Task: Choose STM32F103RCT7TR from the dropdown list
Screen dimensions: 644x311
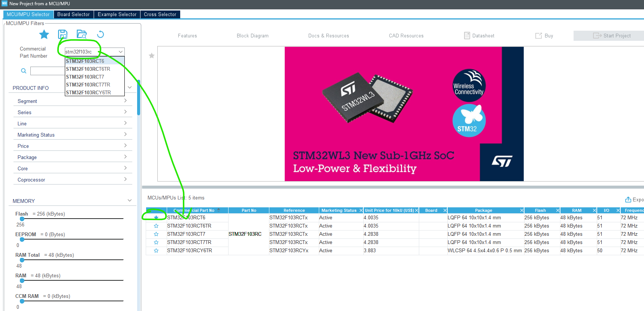Action: tap(95, 85)
